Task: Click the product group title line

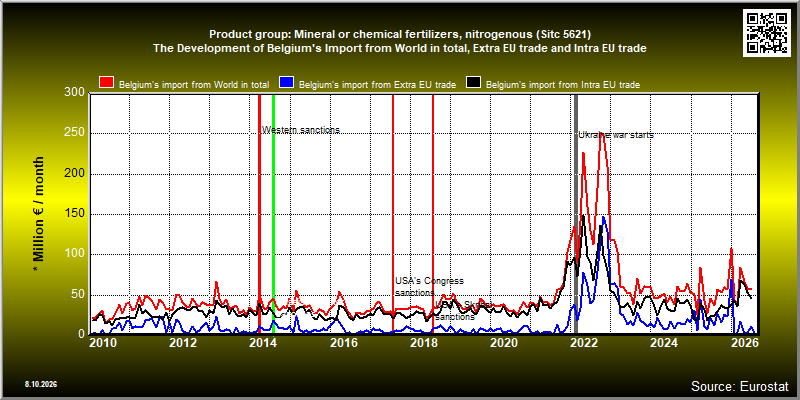Action: coord(400,34)
